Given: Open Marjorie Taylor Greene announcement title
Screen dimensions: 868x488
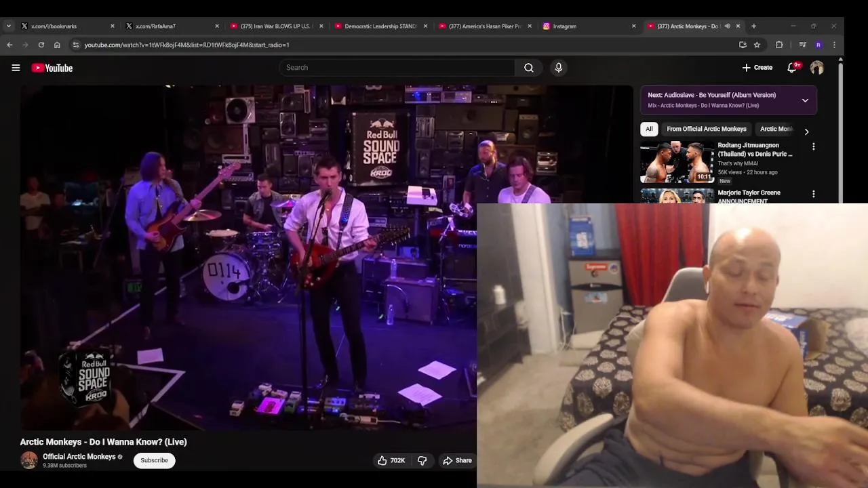Looking at the screenshot, I should coord(749,197).
